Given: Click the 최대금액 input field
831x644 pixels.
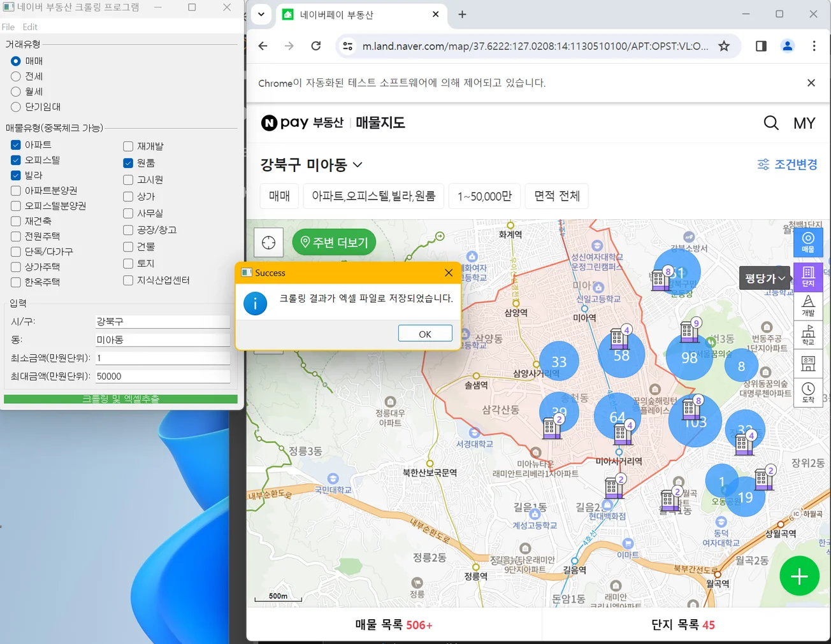Looking at the screenshot, I should point(163,376).
